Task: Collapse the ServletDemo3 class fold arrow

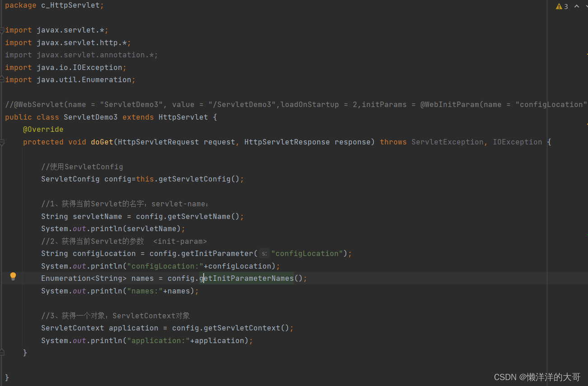Action: click(2, 117)
